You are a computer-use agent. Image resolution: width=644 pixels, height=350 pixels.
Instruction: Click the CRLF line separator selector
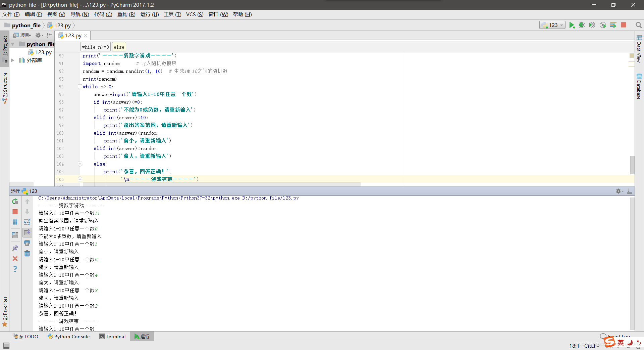coord(591,346)
